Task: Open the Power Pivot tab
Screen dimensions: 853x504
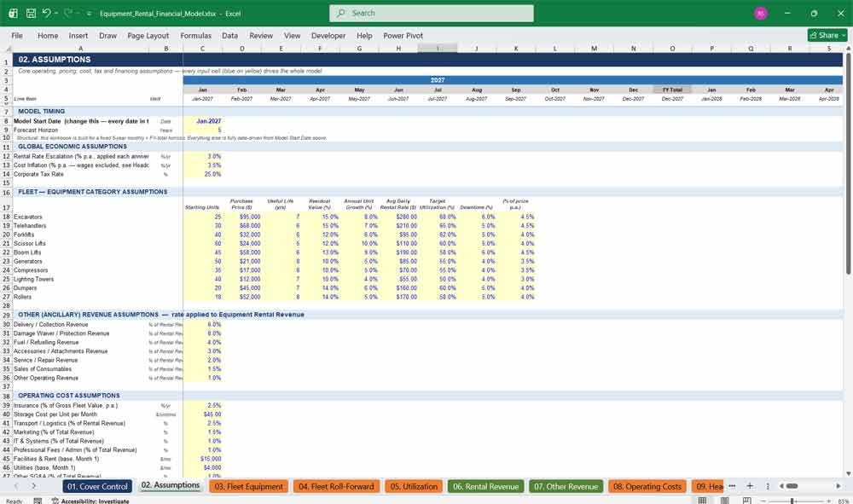Action: point(403,35)
